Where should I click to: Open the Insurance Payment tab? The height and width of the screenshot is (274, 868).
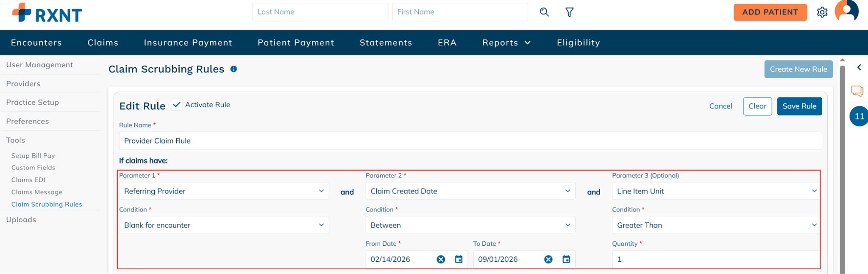pyautogui.click(x=188, y=43)
